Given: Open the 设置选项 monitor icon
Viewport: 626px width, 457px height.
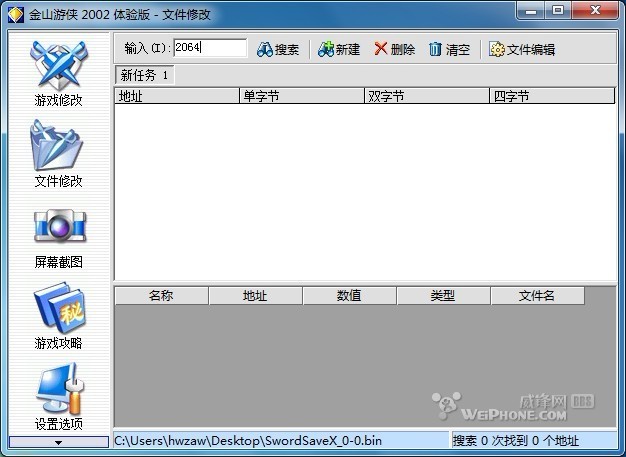Looking at the screenshot, I should click(60, 389).
